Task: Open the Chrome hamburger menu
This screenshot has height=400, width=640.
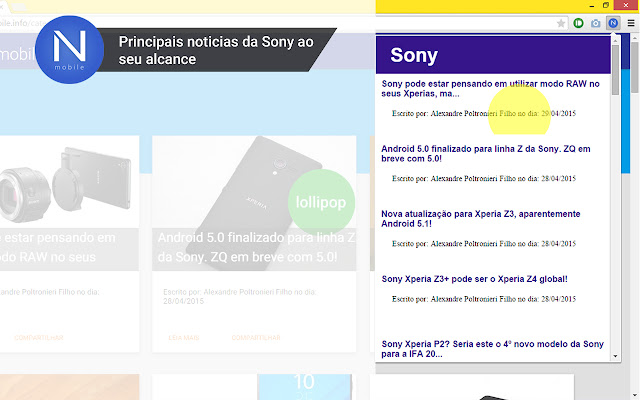Action: coord(631,23)
